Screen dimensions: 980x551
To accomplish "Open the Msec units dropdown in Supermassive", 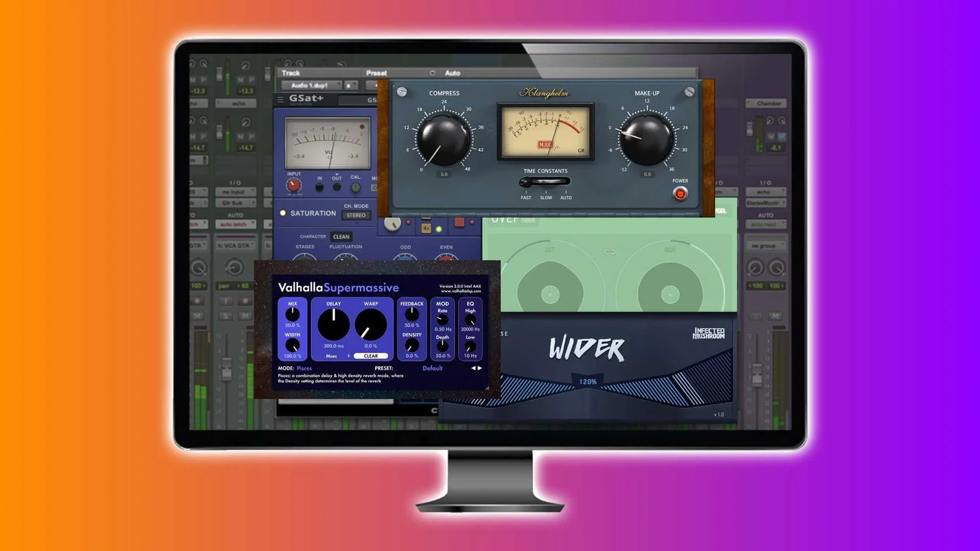I will click(x=335, y=356).
